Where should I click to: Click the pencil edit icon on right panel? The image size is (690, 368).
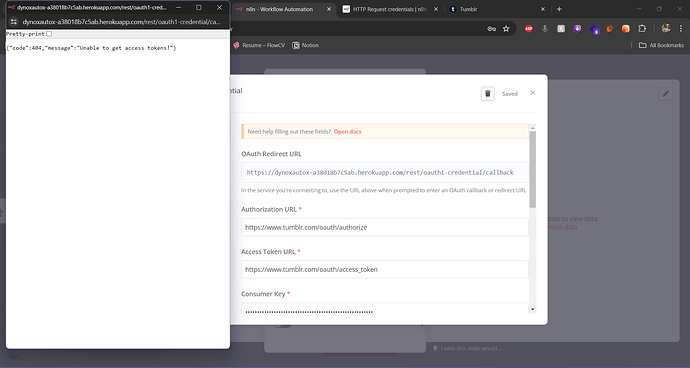point(666,93)
